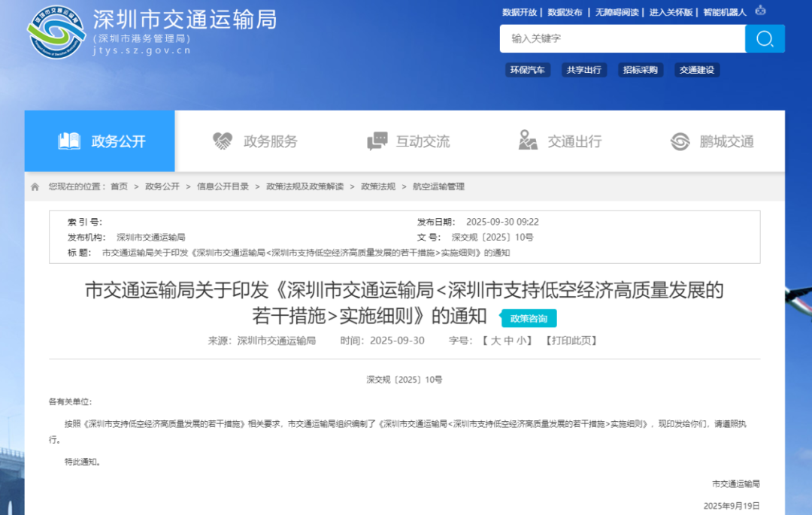Click the home icon in breadcrumb
Screen dimensions: 812x515
(x=35, y=186)
